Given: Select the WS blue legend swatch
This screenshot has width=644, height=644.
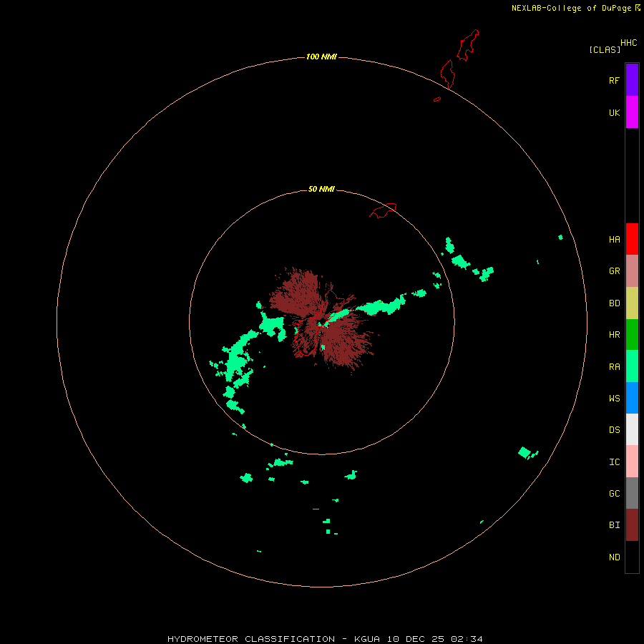Looking at the screenshot, I should [632, 398].
